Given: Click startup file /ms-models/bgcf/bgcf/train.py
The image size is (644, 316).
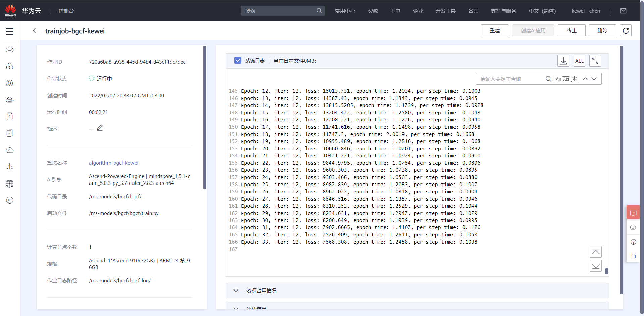Looking at the screenshot, I should [x=124, y=213].
